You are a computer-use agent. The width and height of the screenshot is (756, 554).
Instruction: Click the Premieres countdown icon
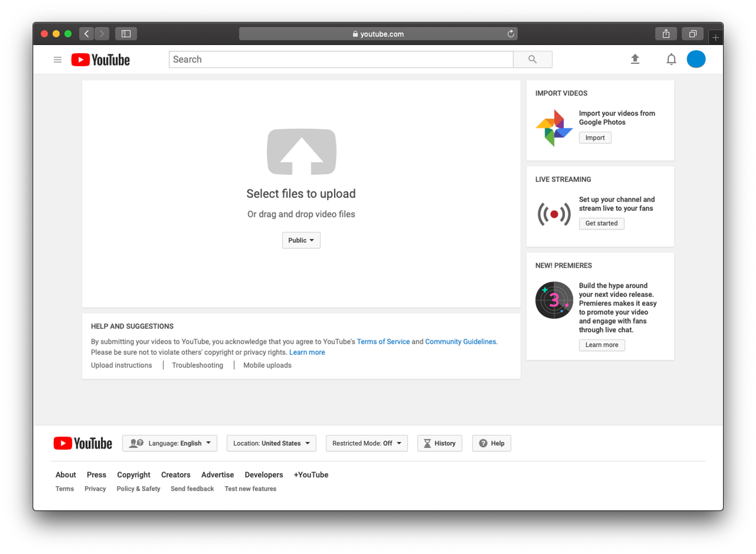pos(554,300)
